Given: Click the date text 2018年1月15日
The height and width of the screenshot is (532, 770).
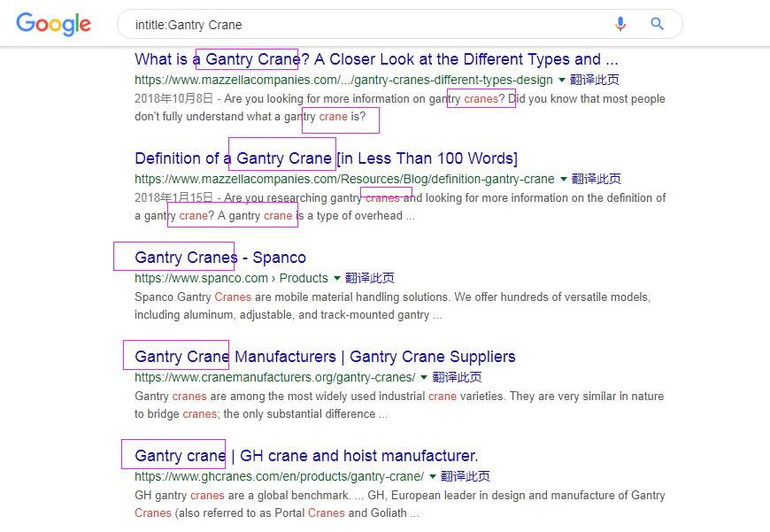Looking at the screenshot, I should tap(173, 198).
